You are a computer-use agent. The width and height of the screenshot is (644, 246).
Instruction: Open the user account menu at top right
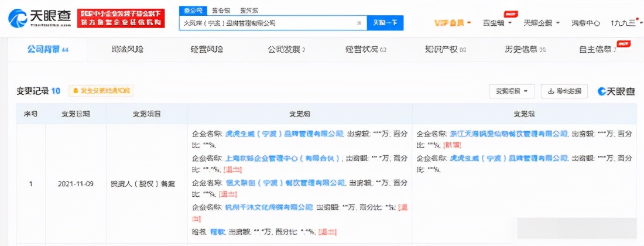[625, 23]
